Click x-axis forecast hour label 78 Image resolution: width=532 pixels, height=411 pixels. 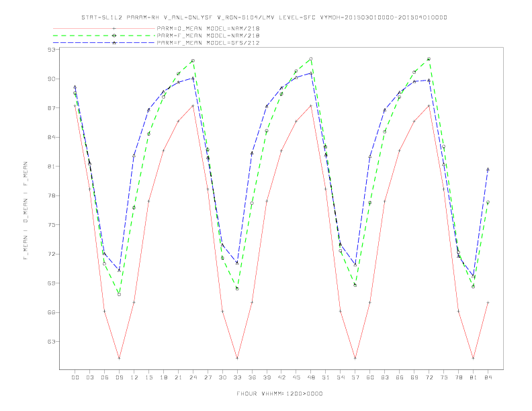click(458, 377)
